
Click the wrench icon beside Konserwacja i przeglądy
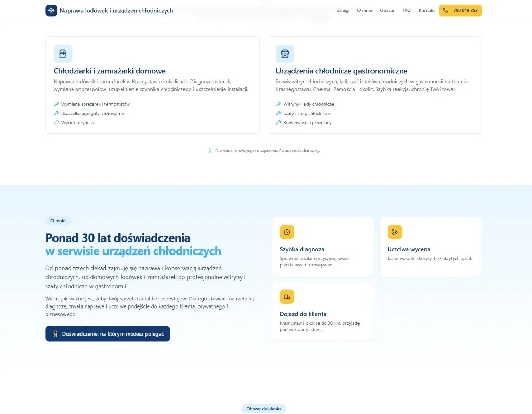(x=278, y=123)
